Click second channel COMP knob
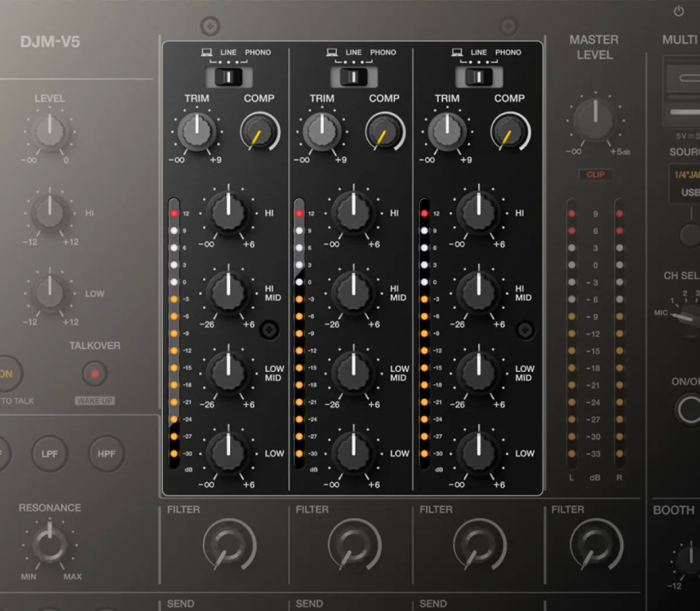This screenshot has width=700, height=611. click(385, 132)
